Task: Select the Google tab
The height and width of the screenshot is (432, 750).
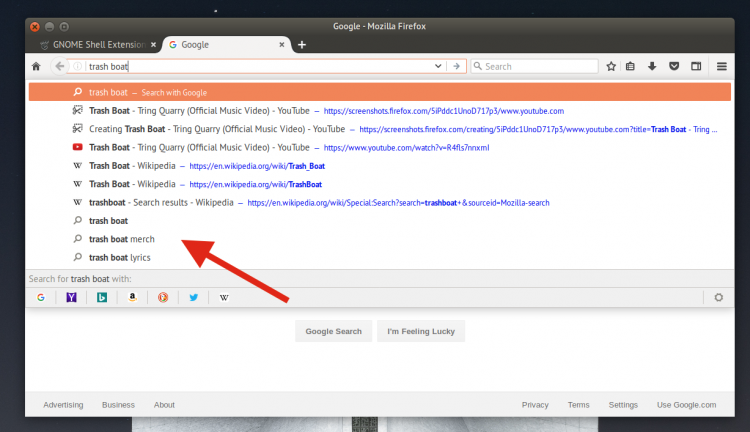Action: coord(226,44)
